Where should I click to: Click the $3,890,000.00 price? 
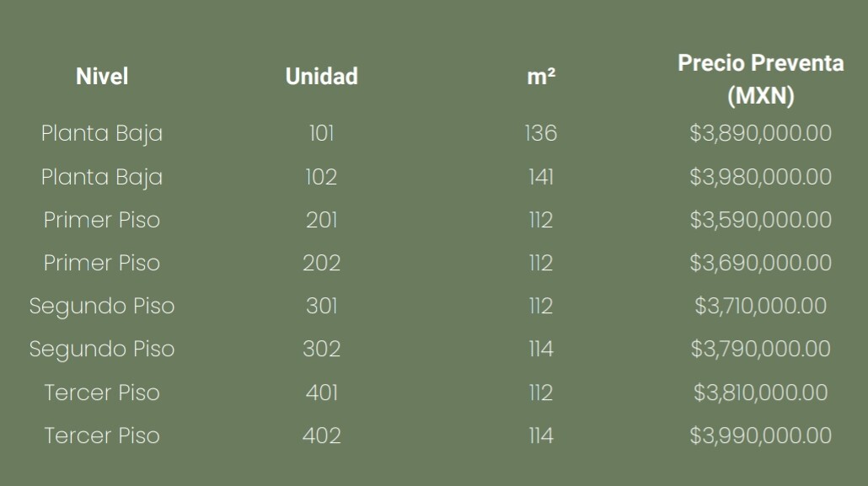pyautogui.click(x=761, y=133)
